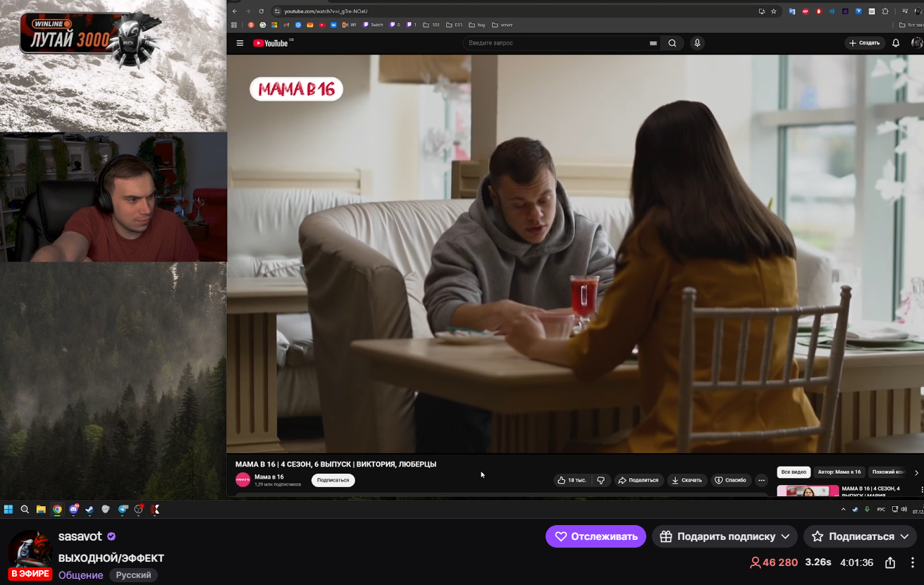Open the Windows Start menu
The height and width of the screenshot is (585, 924).
click(x=8, y=509)
